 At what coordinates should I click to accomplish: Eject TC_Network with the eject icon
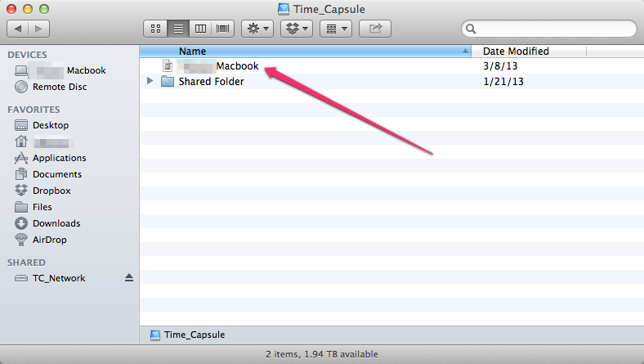point(129,278)
